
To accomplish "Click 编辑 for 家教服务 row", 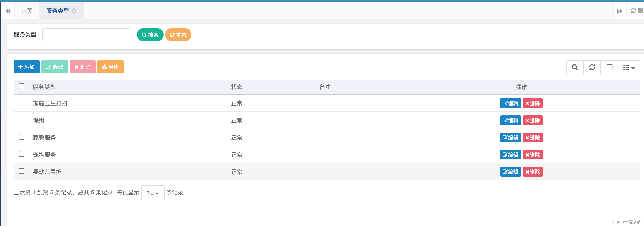I will 510,138.
